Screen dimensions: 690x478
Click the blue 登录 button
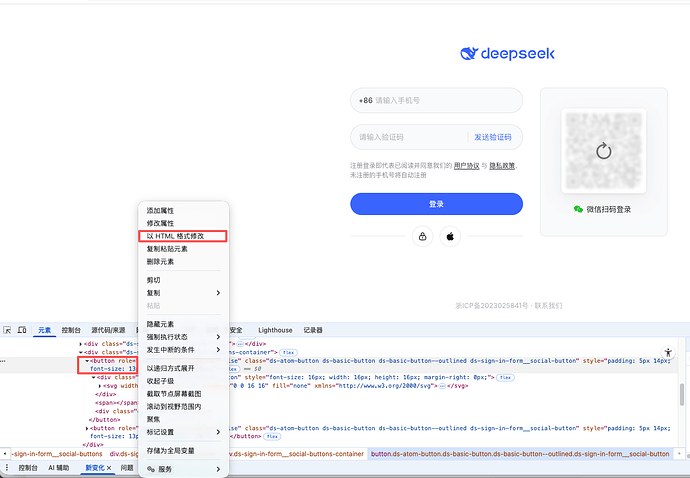point(436,204)
